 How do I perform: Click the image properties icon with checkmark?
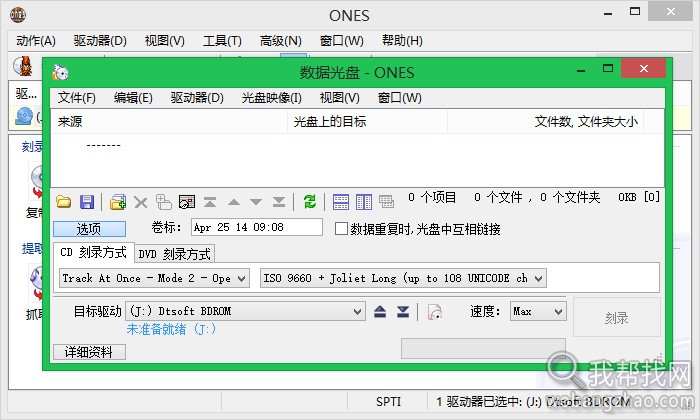tap(187, 202)
